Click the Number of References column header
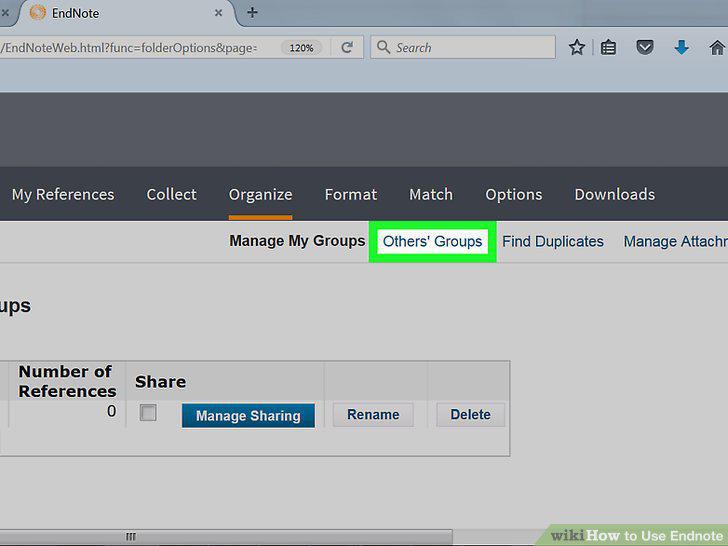 coord(67,381)
